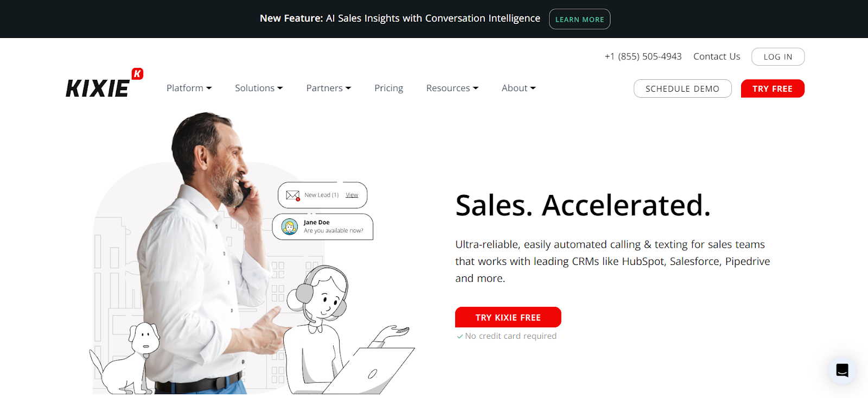Click the New Lead envelope icon
Image resolution: width=868 pixels, height=398 pixels.
(x=293, y=195)
